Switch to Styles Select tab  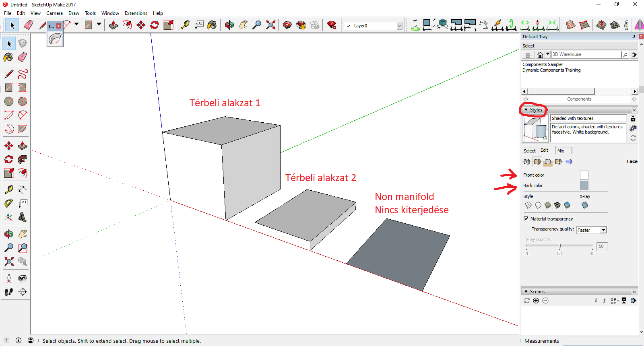pos(529,151)
